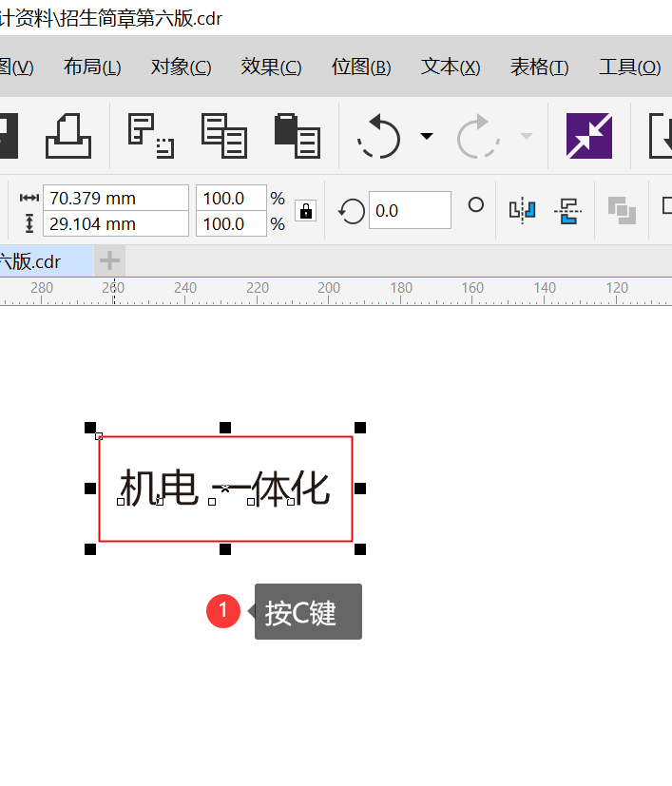Click the 200 mark on horizontal ruler
The height and width of the screenshot is (786, 672).
329,288
